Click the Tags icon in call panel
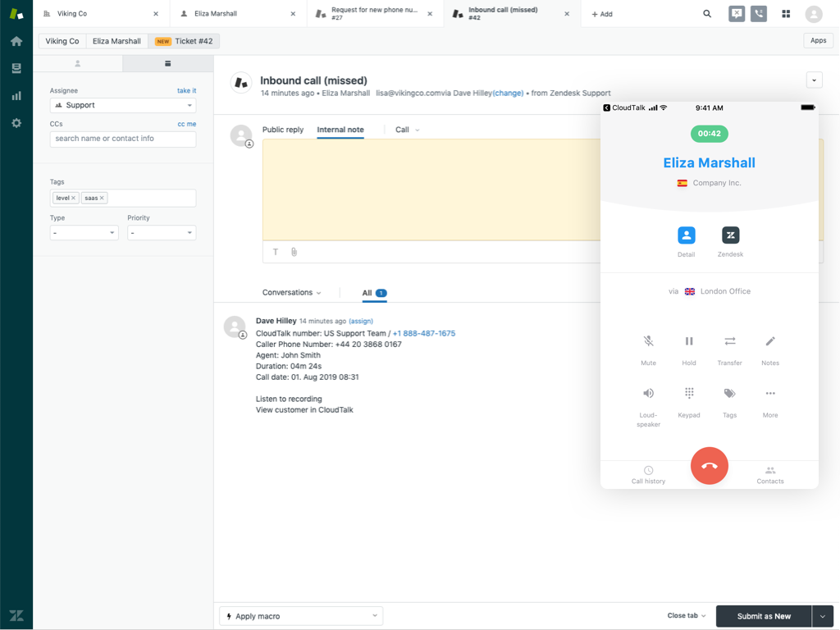 point(729,394)
